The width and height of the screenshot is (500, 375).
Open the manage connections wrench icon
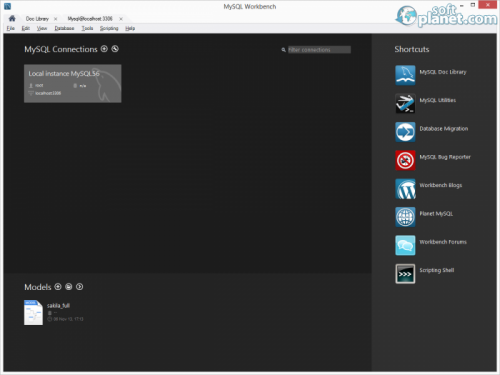pyautogui.click(x=115, y=49)
